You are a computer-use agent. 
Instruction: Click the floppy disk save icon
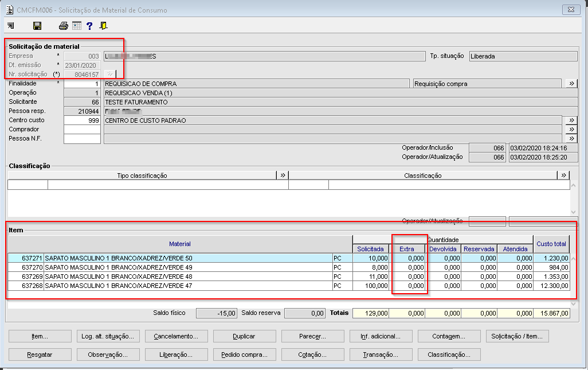tap(37, 25)
